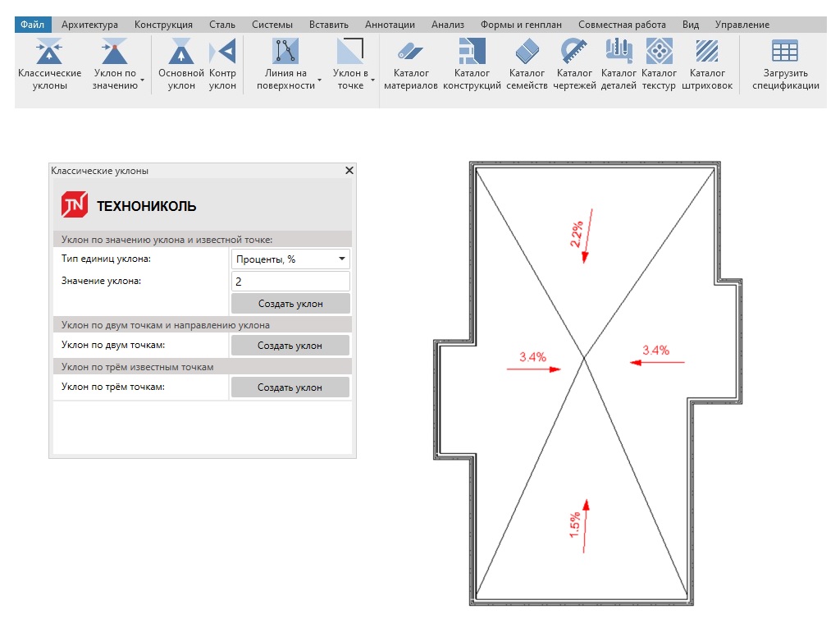Open Каталог чертежей
840x628 pixels.
tap(574, 53)
